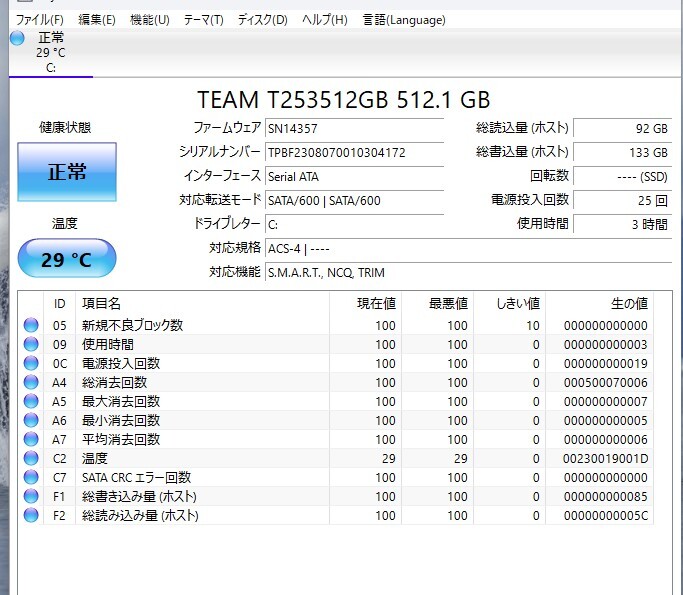Click the firmware field showing SN14357

point(353,128)
